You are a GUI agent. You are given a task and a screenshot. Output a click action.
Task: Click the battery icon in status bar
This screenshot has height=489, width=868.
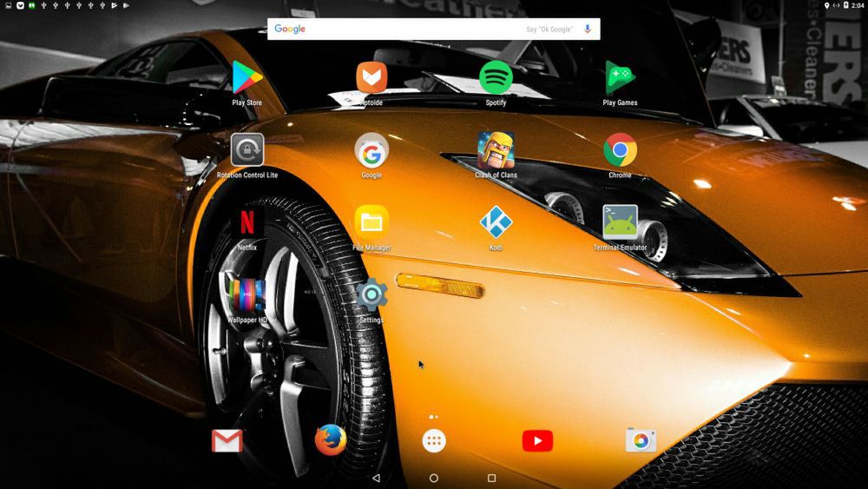(x=845, y=5)
